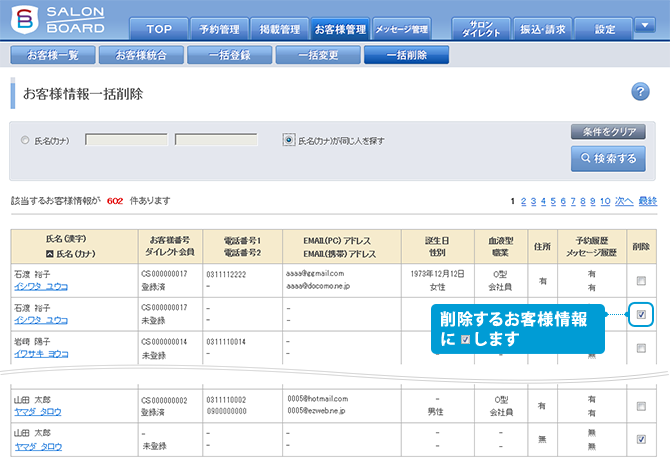
Task: Uncheck delete box for last ヤマダ タロウ row
Action: [x=641, y=439]
